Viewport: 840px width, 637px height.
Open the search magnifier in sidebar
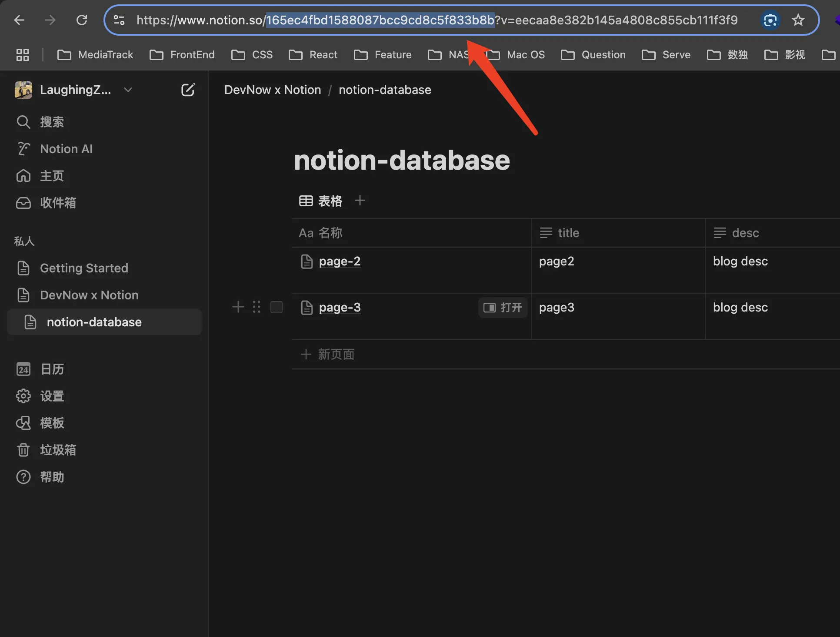pos(23,122)
